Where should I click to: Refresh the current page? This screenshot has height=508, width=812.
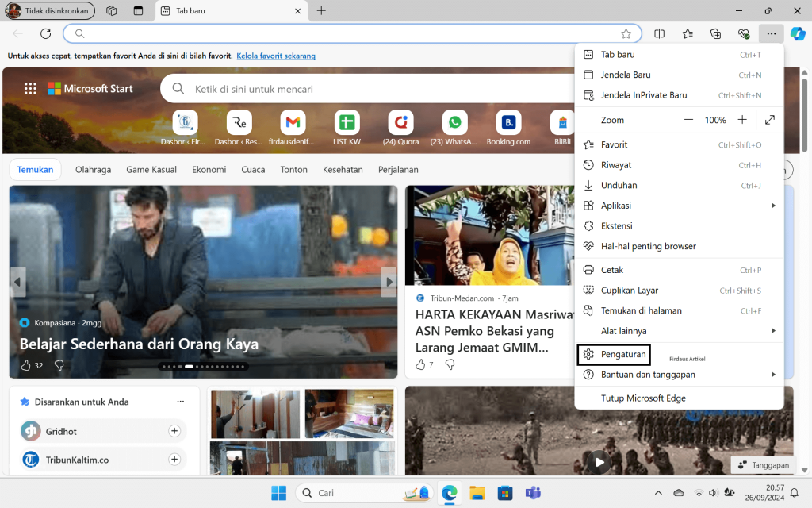45,33
